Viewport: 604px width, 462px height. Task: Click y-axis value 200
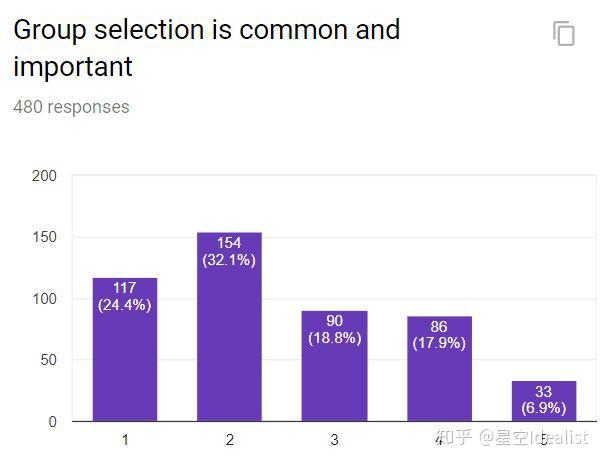pyautogui.click(x=44, y=176)
